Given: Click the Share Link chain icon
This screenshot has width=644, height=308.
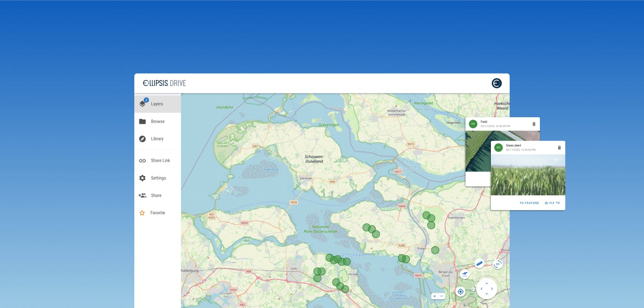Looking at the screenshot, I should pos(143,160).
